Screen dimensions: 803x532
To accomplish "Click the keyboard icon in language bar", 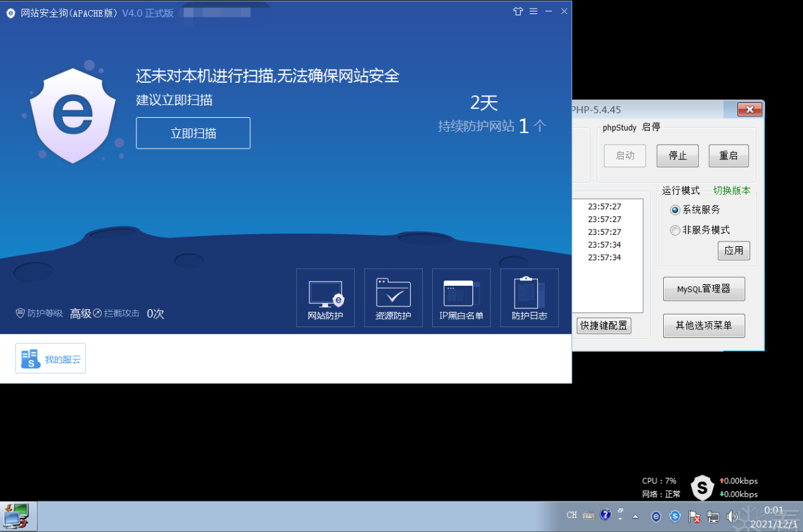I will pyautogui.click(x=589, y=516).
